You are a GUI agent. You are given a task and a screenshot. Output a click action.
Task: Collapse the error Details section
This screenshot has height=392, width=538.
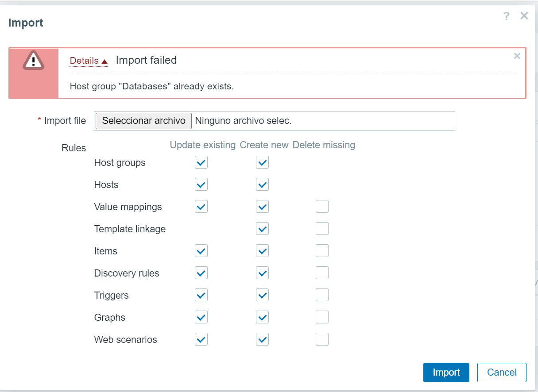pos(89,61)
